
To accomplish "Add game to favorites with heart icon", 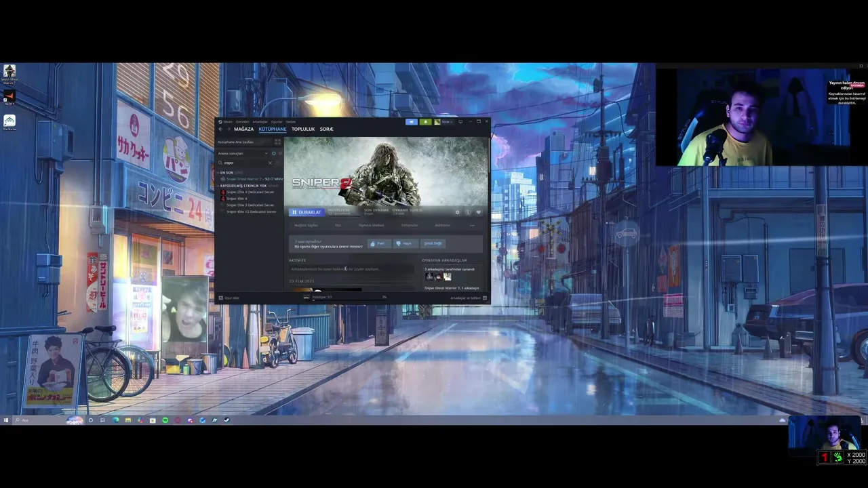I will pos(478,212).
